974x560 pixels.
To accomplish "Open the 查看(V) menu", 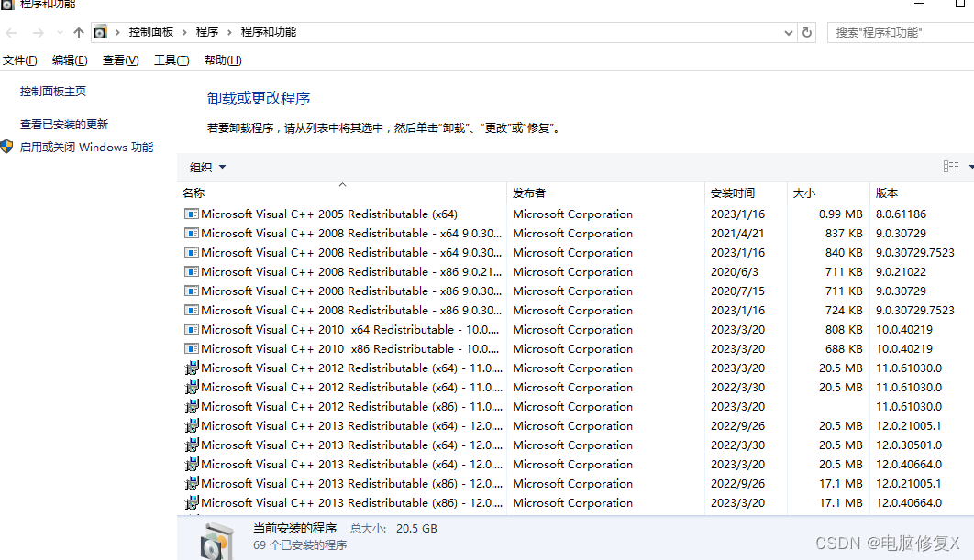I will (120, 60).
